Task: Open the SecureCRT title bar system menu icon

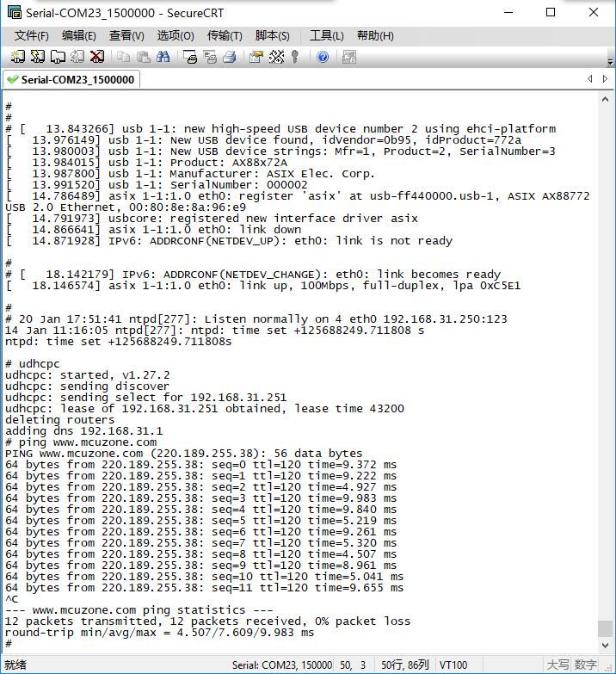Action: point(14,12)
